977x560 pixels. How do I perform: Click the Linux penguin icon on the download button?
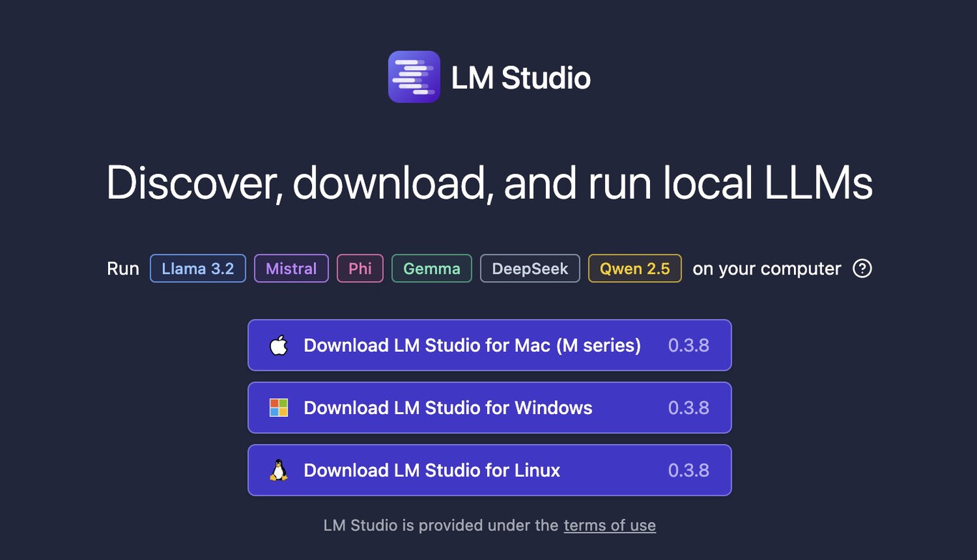pos(279,470)
